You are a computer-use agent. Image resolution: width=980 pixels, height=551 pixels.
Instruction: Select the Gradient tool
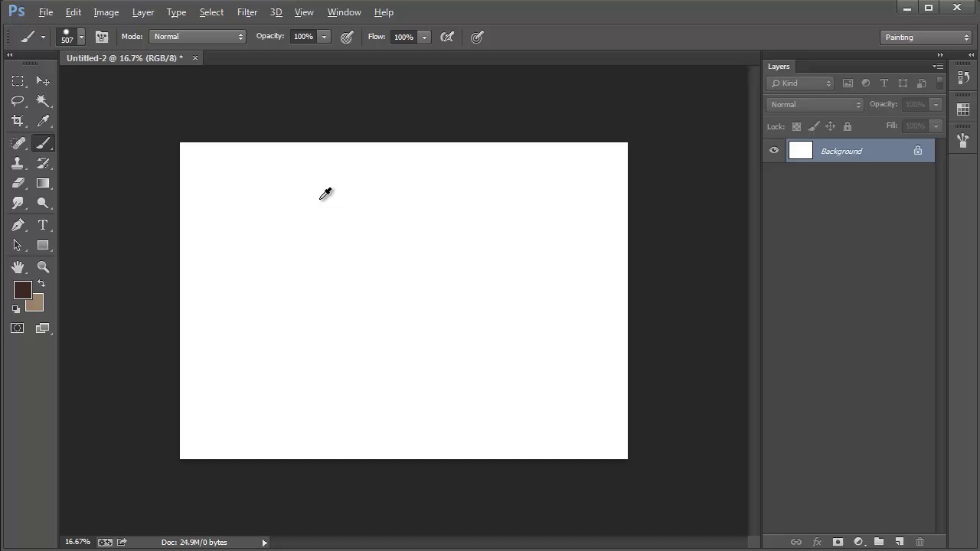[43, 183]
